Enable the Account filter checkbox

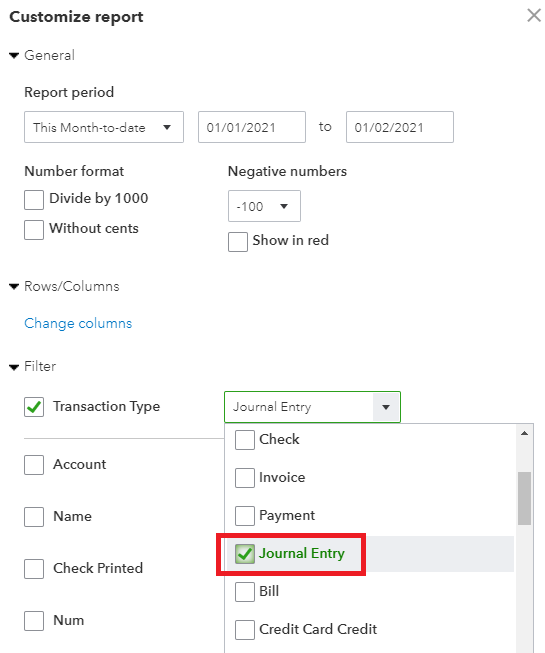[x=34, y=465]
